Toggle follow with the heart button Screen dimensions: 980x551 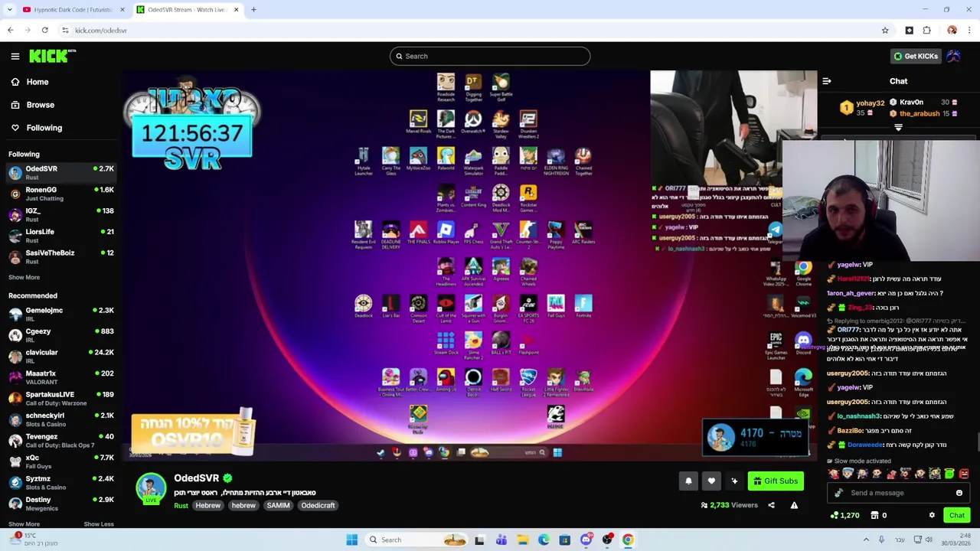711,481
